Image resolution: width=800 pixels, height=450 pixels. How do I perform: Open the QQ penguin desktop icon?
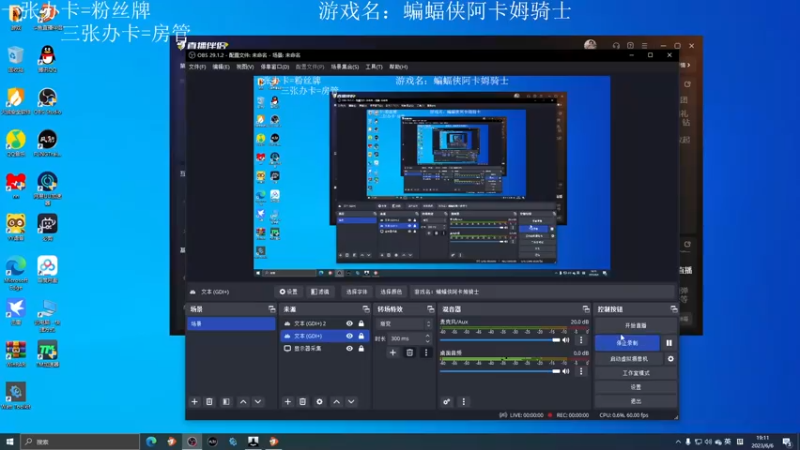coord(47,59)
